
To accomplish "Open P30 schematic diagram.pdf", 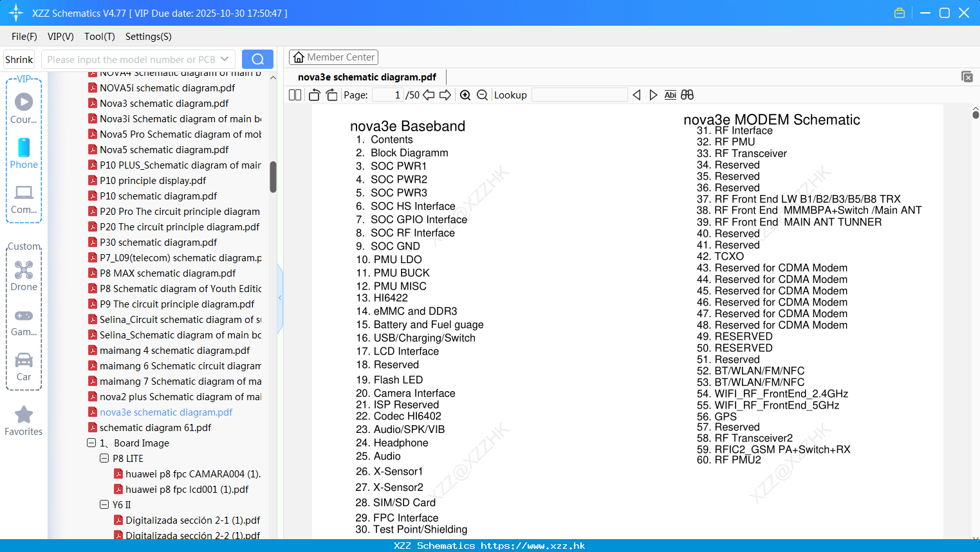I will tap(158, 242).
